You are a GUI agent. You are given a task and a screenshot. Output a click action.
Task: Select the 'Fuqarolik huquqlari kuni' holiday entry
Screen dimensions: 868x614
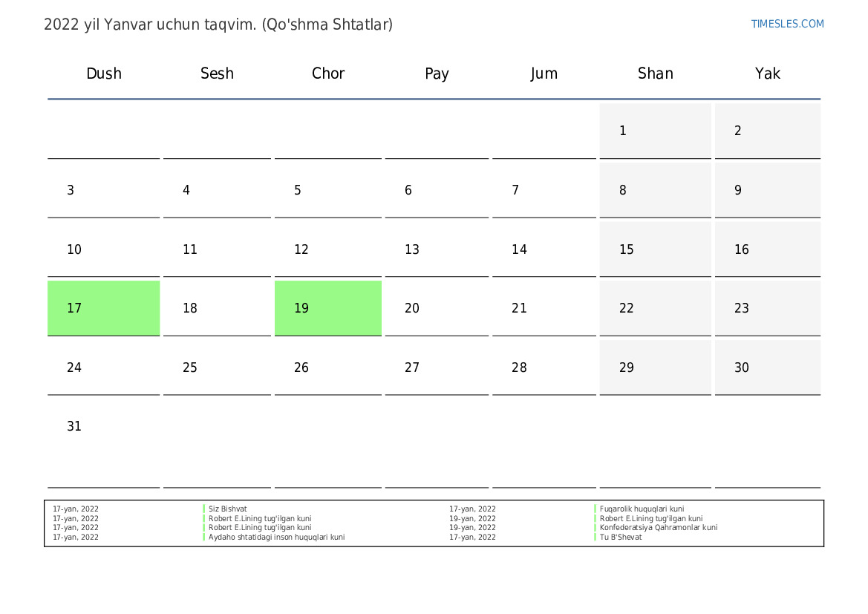[642, 509]
